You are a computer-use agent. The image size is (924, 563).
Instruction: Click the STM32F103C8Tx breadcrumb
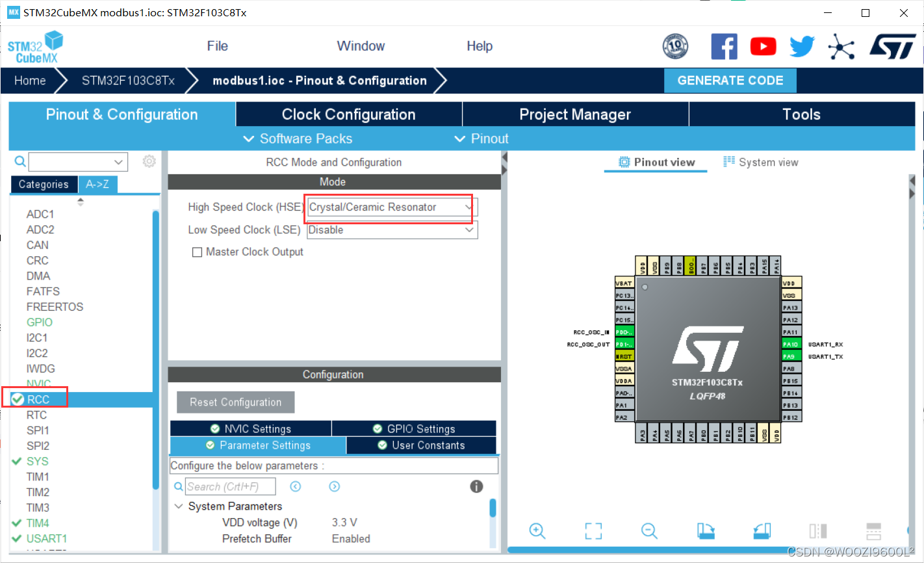pyautogui.click(x=128, y=81)
